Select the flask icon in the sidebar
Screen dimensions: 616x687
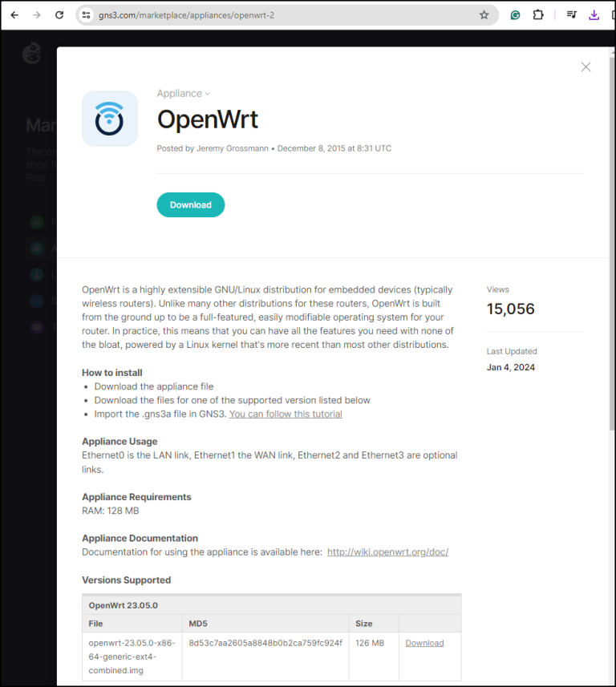[37, 275]
